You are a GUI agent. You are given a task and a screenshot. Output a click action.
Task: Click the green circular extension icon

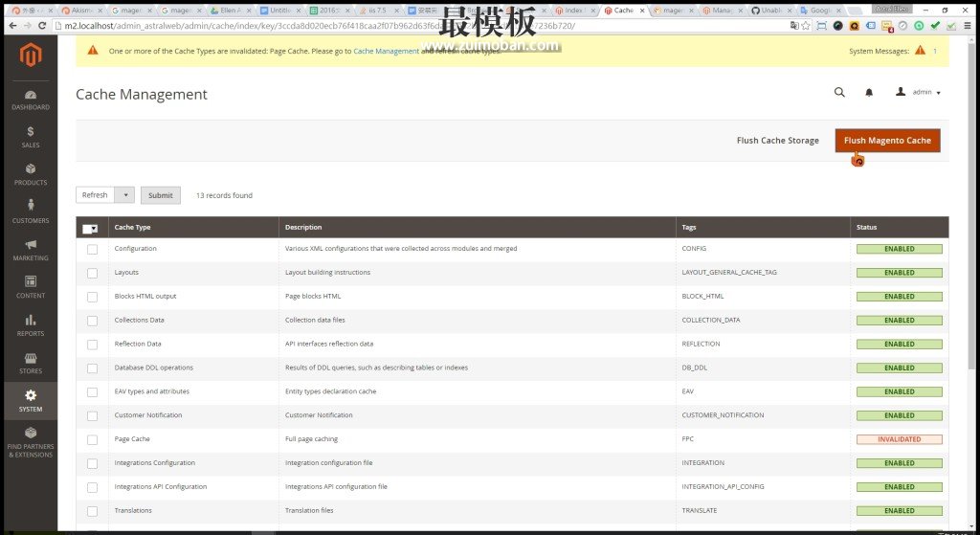click(919, 26)
